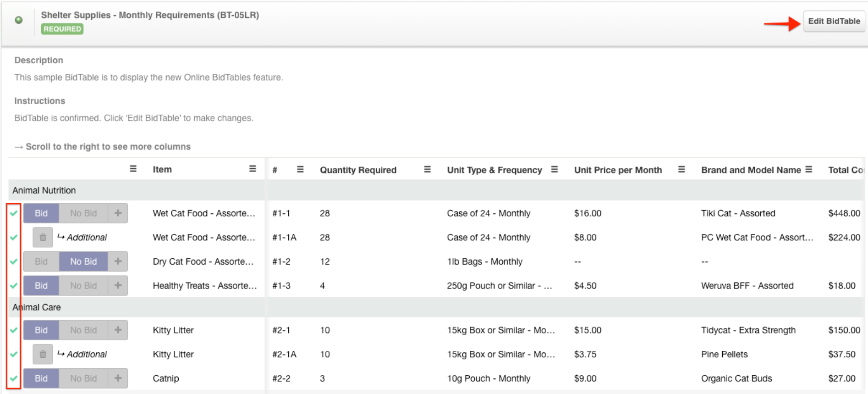Click Unit Price per Month header

pyautogui.click(x=618, y=170)
